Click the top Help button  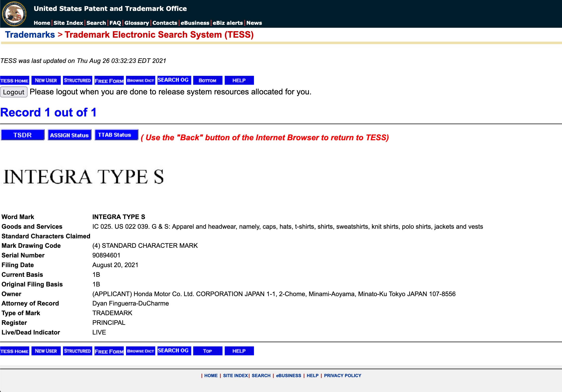coord(239,80)
